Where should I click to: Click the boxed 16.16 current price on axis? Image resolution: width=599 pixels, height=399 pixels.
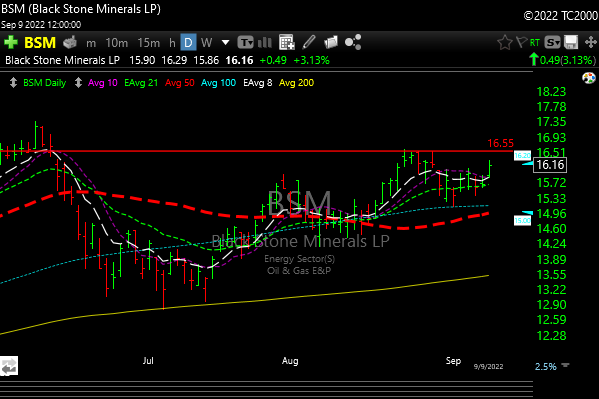(x=550, y=165)
